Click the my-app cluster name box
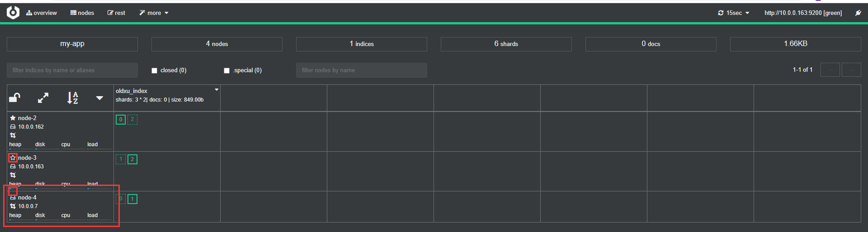868x232 pixels. coord(72,44)
